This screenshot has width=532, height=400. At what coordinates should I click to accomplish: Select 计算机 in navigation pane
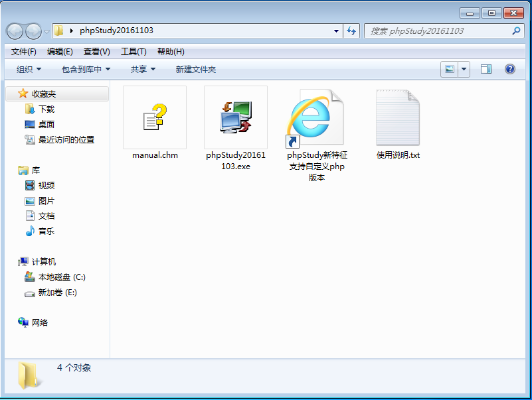[x=43, y=262]
